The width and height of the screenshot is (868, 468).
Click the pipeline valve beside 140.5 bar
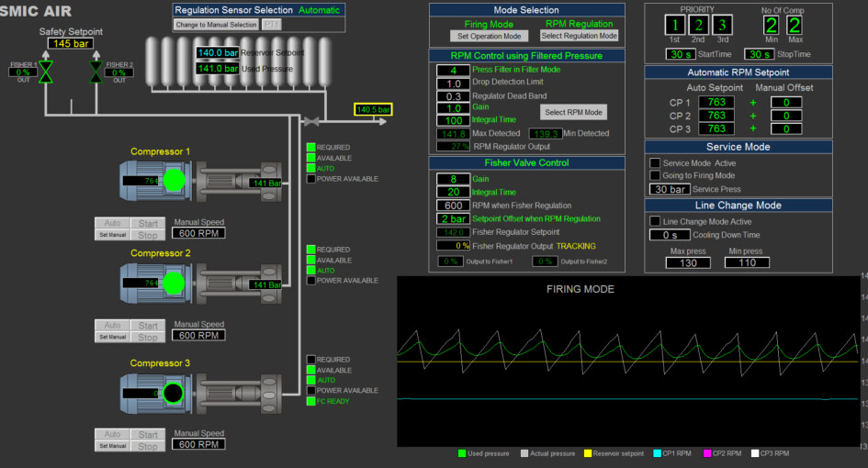pos(312,119)
